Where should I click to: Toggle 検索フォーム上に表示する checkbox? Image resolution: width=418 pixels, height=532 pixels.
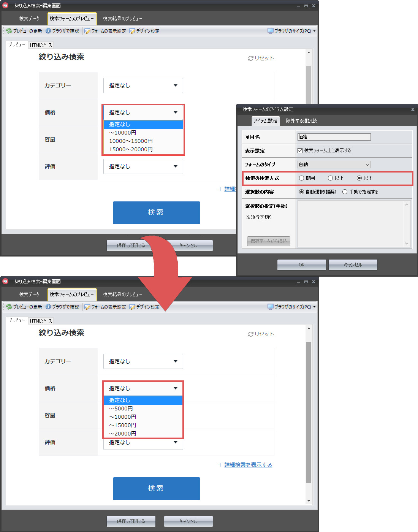coord(300,150)
